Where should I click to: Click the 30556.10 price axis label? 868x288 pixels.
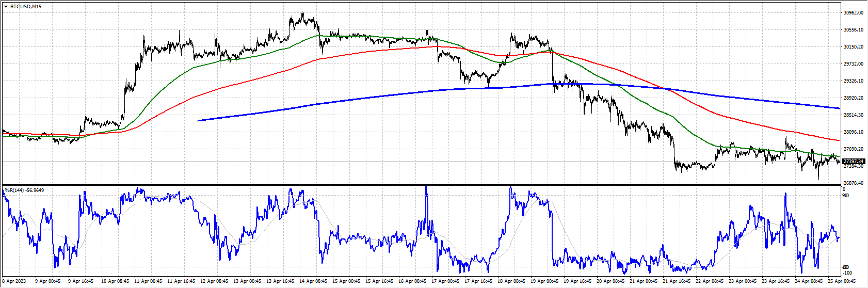coord(853,30)
